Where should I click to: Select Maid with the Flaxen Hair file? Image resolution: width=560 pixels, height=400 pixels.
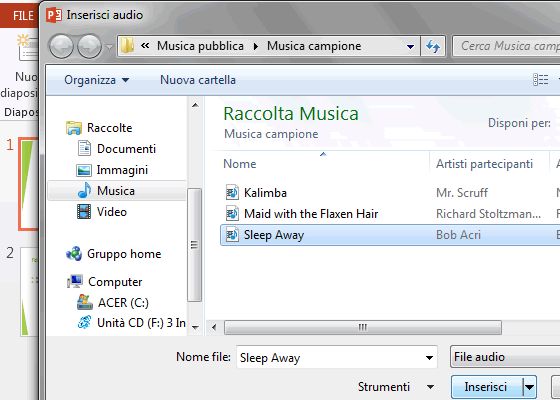(x=311, y=214)
